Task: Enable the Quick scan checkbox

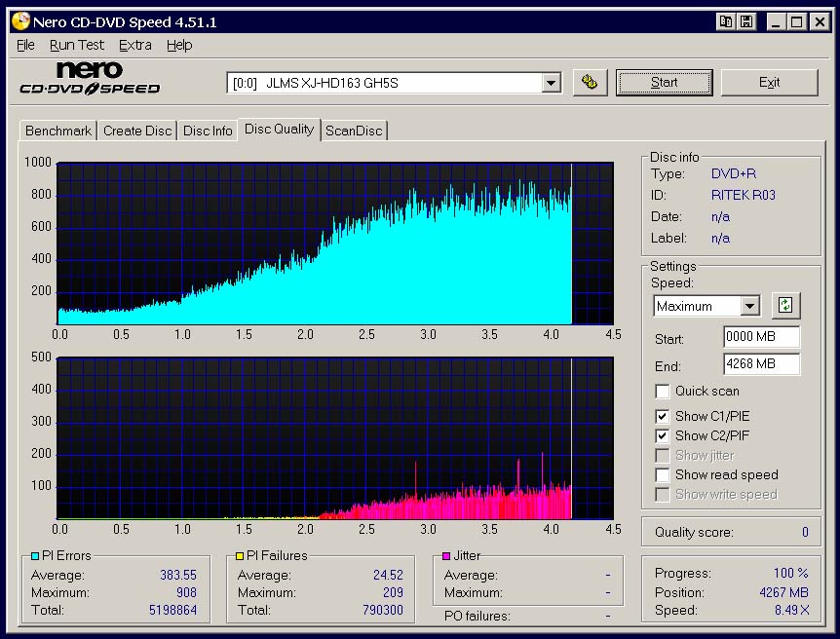Action: [x=662, y=392]
